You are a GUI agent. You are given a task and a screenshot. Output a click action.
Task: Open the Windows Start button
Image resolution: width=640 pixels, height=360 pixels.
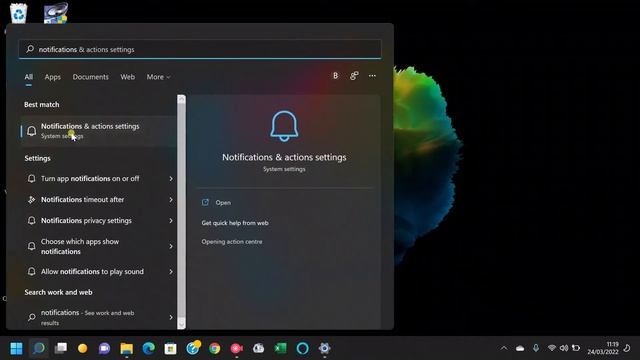coord(16,348)
